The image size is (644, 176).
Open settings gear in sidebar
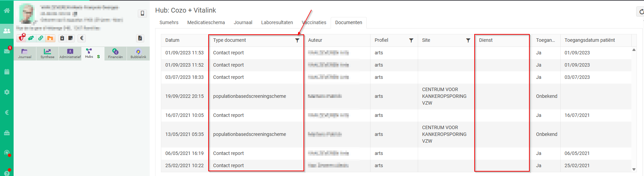point(7,92)
